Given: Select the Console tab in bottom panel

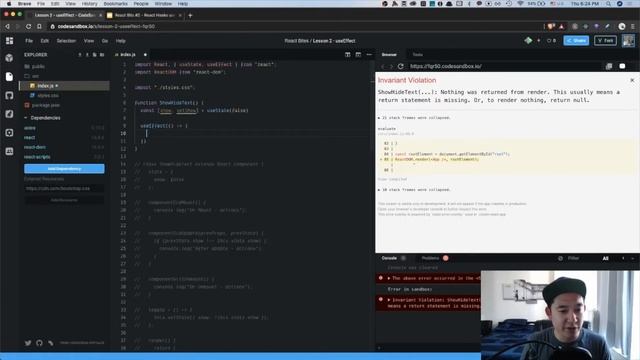Looking at the screenshot, I should click(389, 258).
